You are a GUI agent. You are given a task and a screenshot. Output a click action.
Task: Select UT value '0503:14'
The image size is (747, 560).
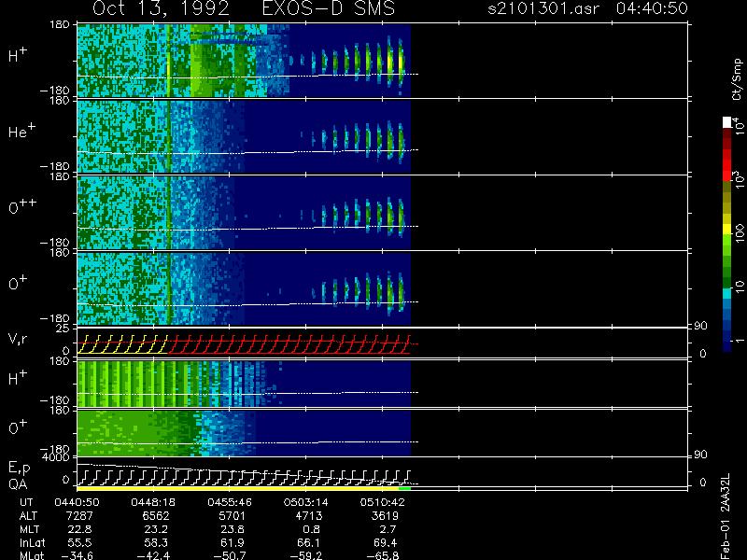(306, 502)
